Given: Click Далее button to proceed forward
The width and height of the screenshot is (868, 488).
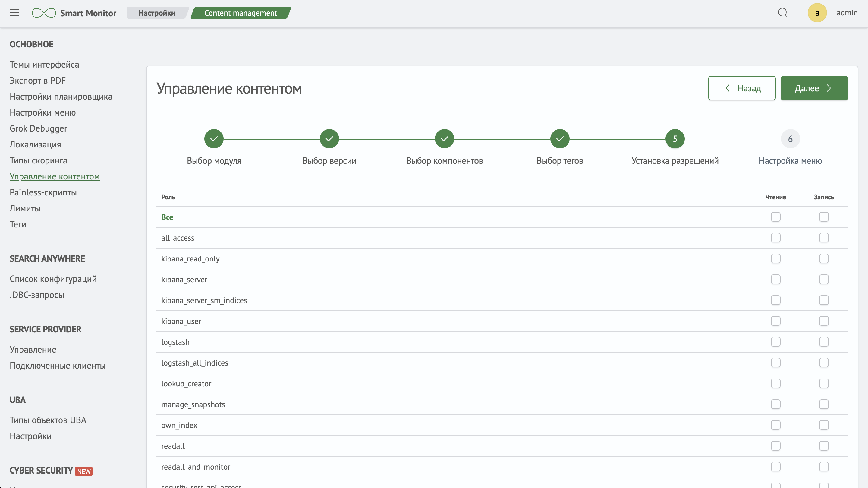Looking at the screenshot, I should tap(814, 88).
